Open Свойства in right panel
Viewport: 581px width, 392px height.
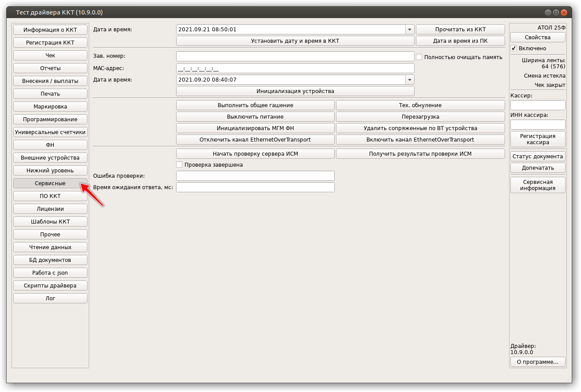pos(538,37)
